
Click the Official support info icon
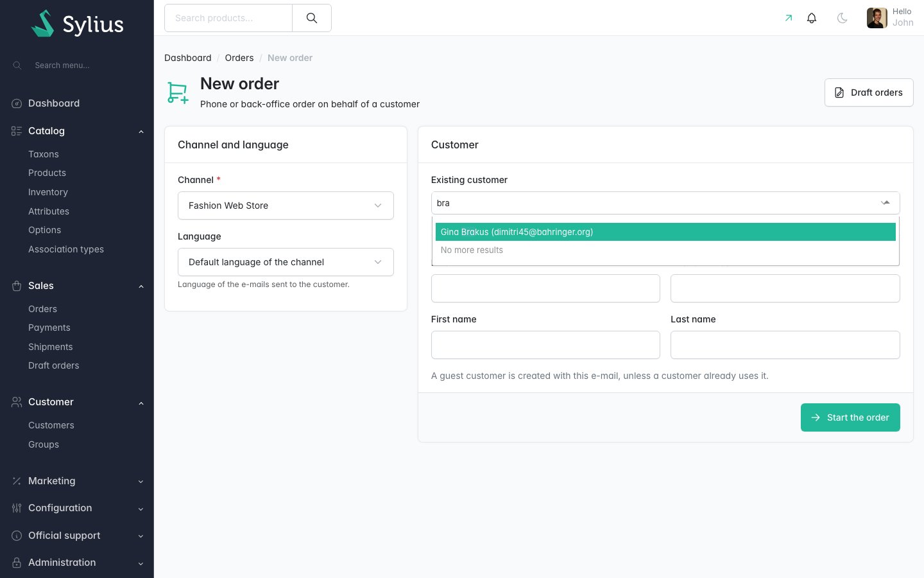click(17, 536)
